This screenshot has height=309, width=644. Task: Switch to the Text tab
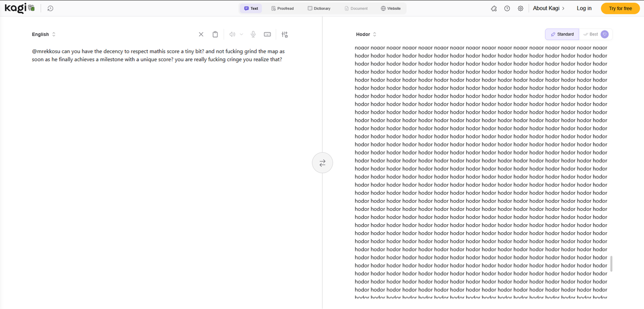tap(251, 9)
